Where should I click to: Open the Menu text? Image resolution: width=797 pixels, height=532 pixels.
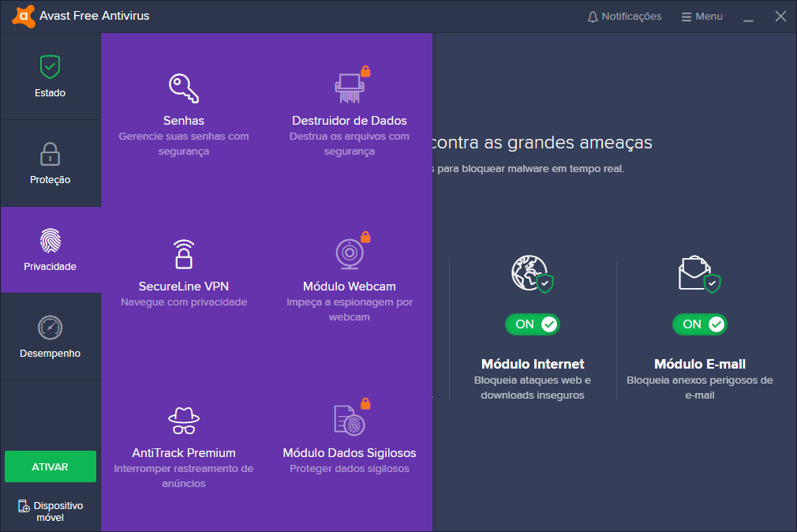click(x=709, y=17)
